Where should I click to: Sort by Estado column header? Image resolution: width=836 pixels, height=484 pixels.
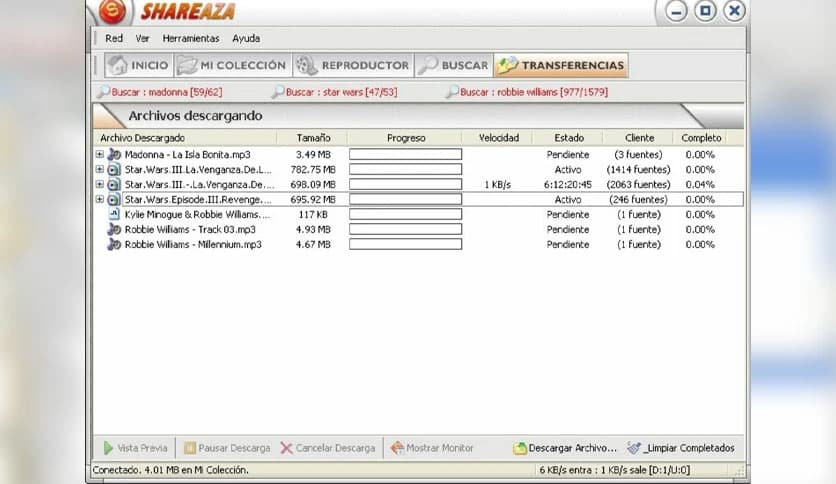(568, 138)
